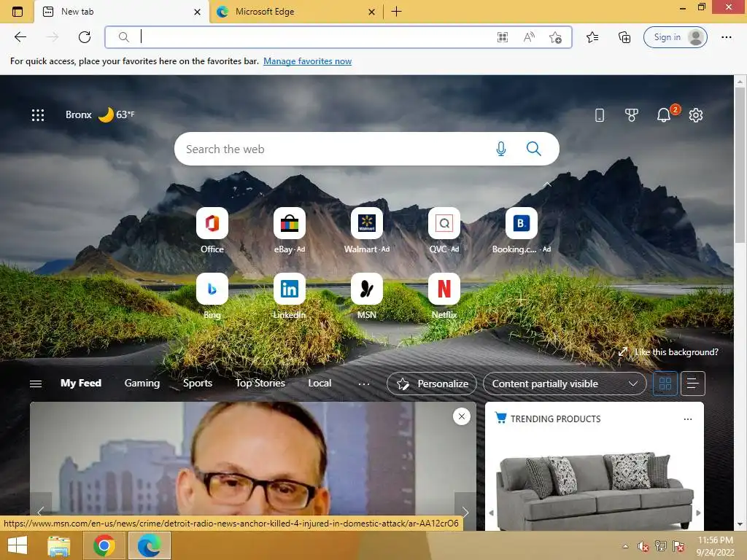This screenshot has width=747, height=560.
Task: Go to next news story arrow
Action: 465,512
